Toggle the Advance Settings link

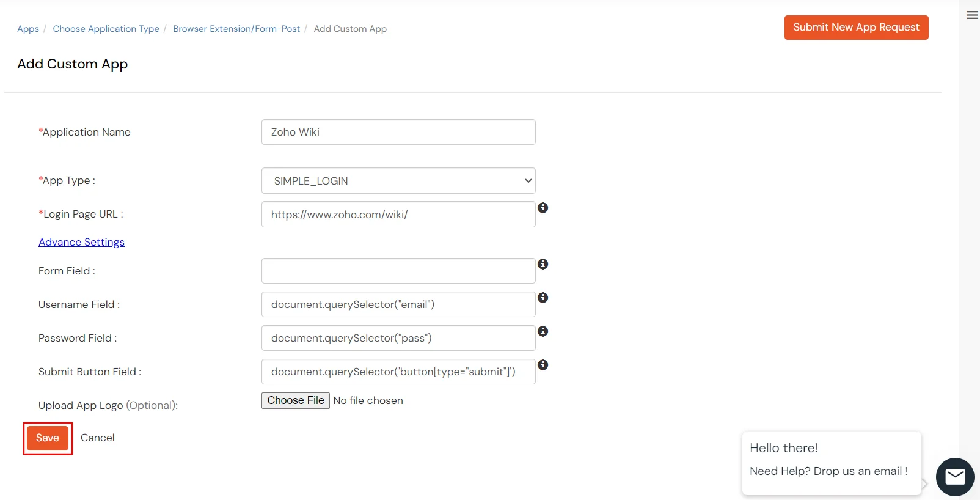pyautogui.click(x=81, y=242)
